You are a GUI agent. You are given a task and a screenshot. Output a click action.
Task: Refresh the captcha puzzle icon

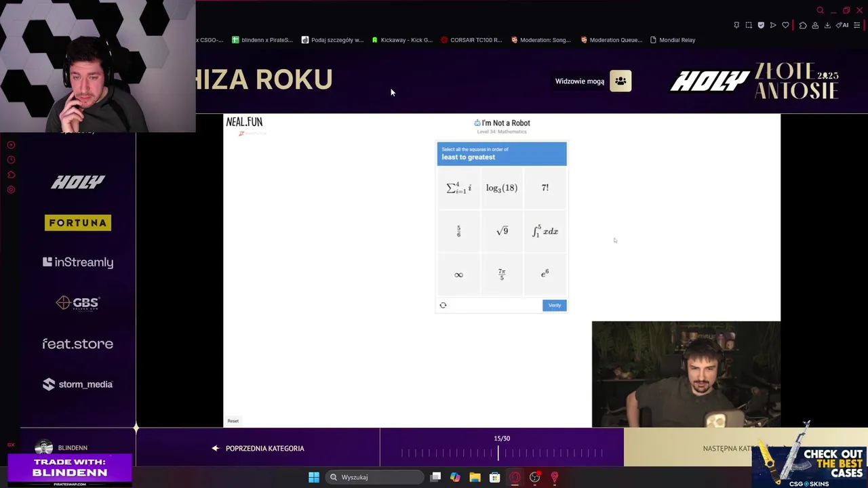[x=443, y=305]
